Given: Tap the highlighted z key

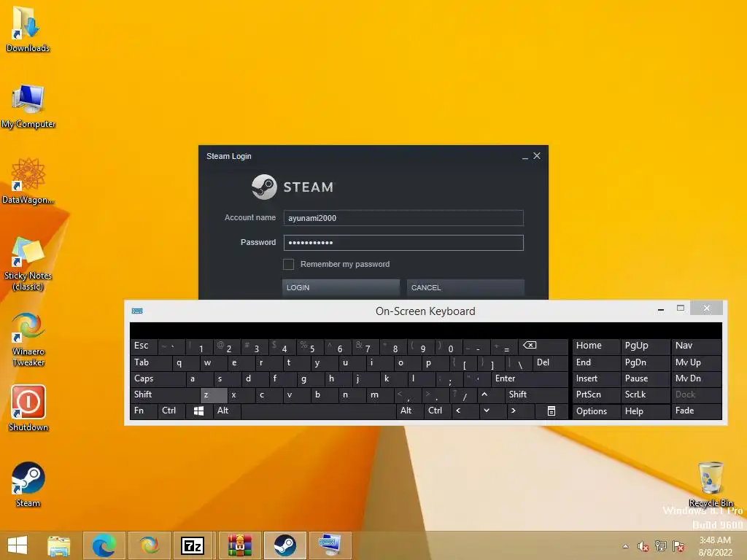Looking at the screenshot, I should tap(214, 394).
